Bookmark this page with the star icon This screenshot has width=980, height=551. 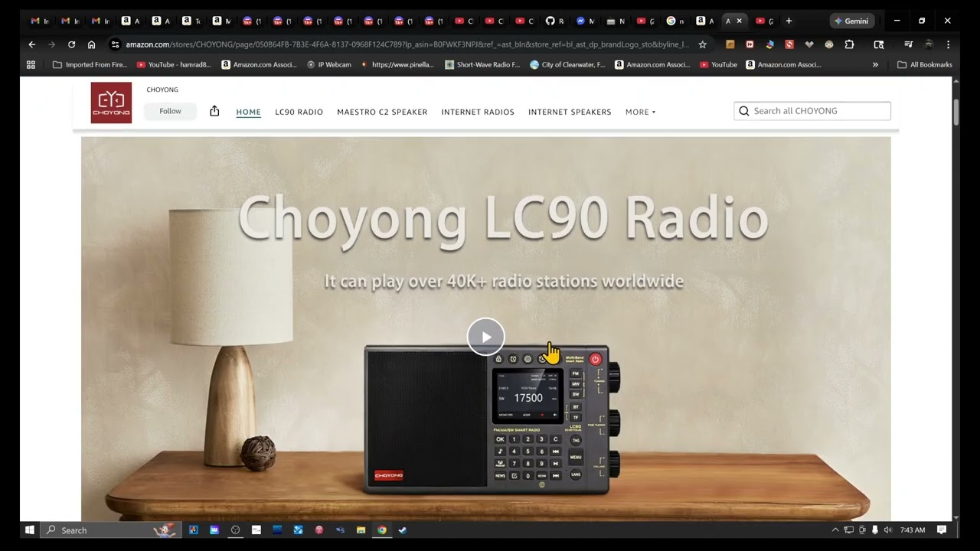pos(702,44)
